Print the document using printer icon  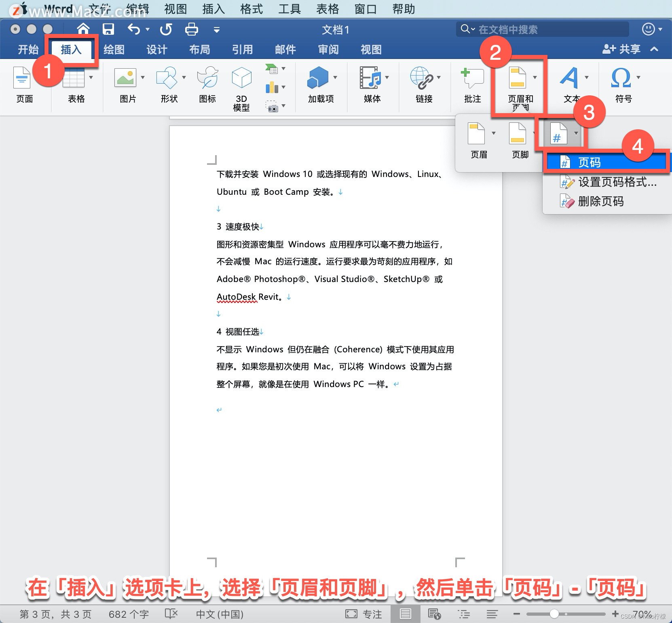click(x=191, y=29)
